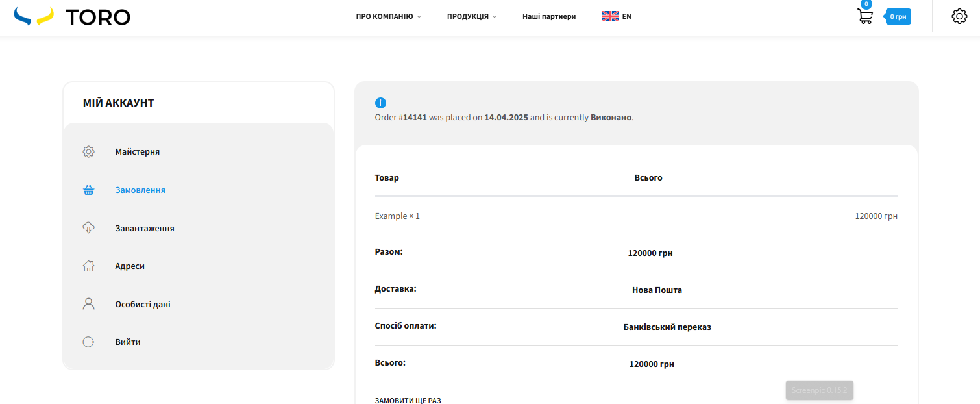Open the settings gear in the header
980x404 pixels.
(x=959, y=17)
